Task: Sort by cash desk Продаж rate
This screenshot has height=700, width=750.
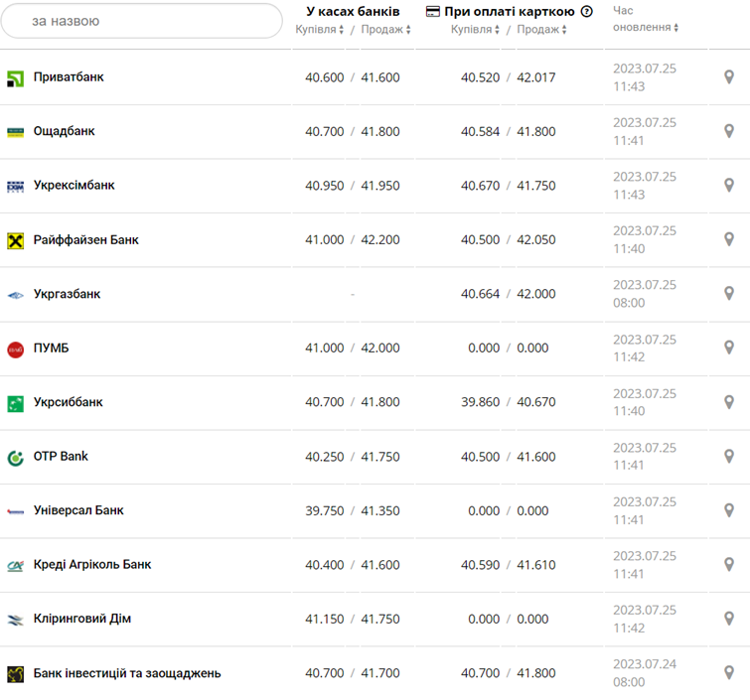Action: 386,30
